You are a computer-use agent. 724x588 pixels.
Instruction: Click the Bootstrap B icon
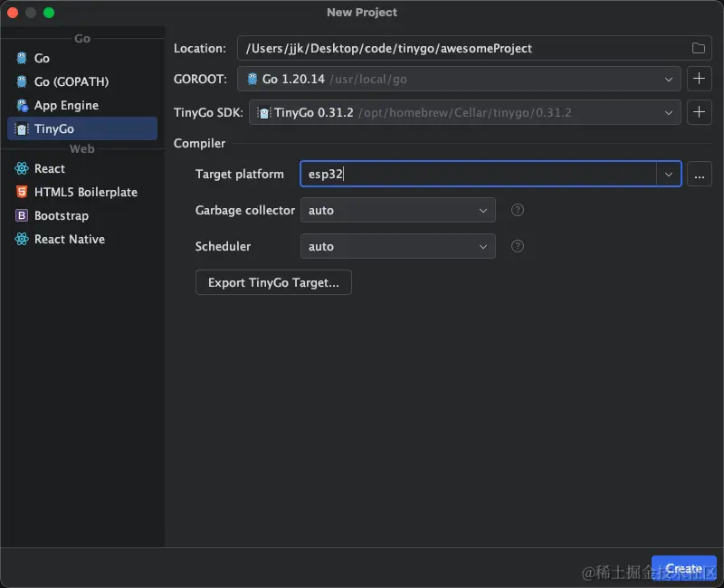(x=22, y=215)
